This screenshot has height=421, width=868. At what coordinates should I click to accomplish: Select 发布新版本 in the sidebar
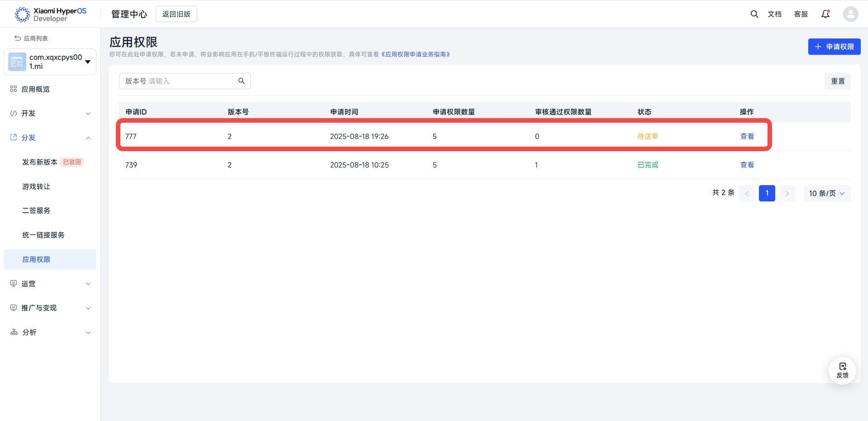(x=40, y=162)
